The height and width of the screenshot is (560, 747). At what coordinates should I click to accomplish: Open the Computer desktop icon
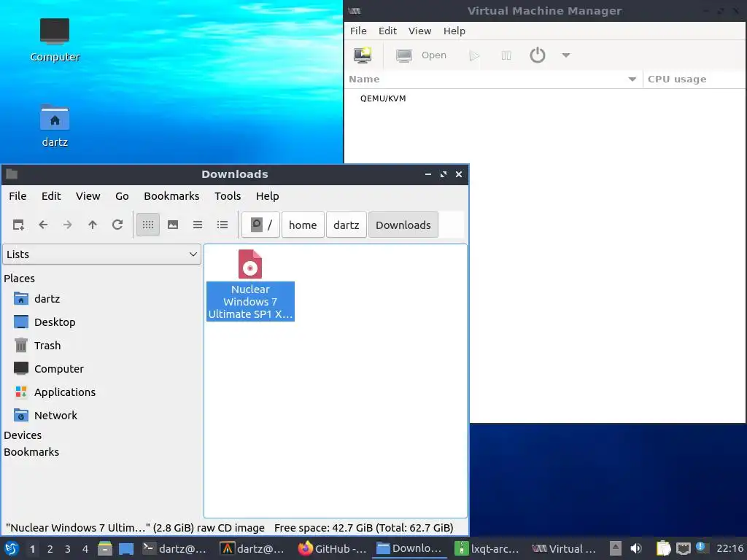55,40
